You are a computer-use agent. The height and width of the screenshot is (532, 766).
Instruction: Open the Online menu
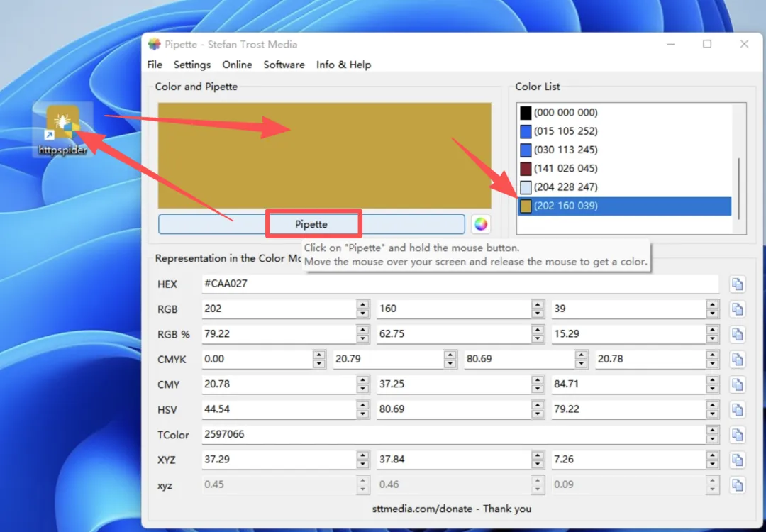click(x=237, y=65)
